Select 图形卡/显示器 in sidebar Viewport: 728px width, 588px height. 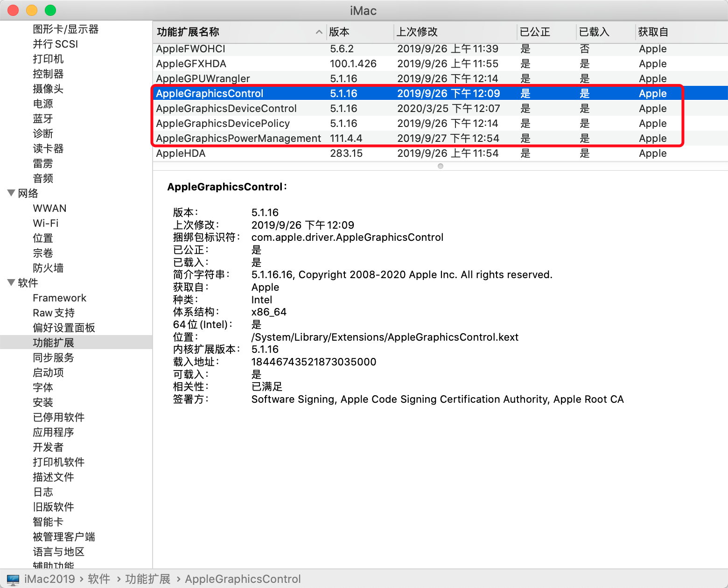[66, 29]
